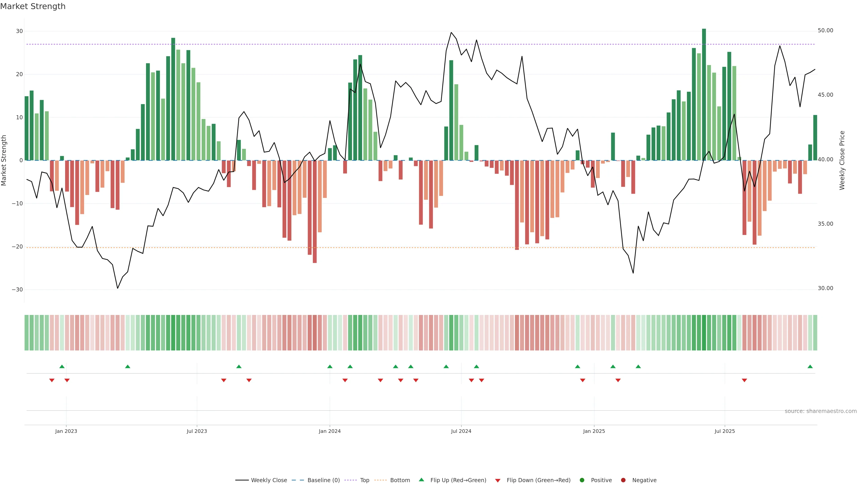Click Flip Up green triangle legend icon

pyautogui.click(x=421, y=480)
